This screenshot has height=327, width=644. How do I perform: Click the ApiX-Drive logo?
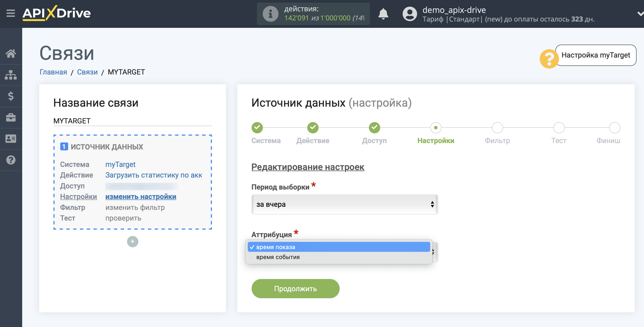point(57,13)
